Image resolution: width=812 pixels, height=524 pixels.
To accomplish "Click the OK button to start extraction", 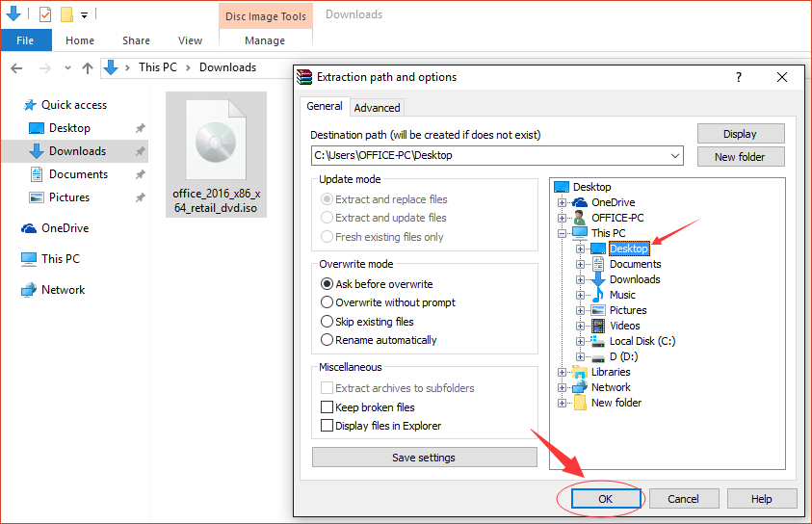I will (x=606, y=499).
